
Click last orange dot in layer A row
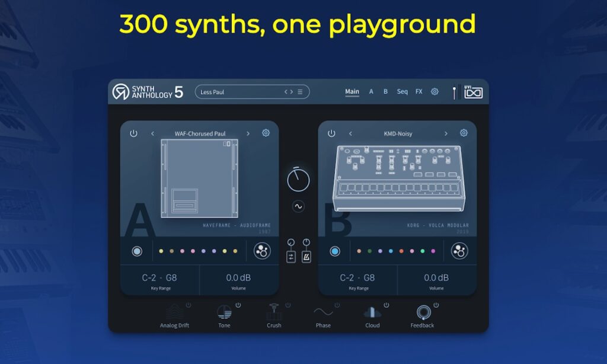point(235,251)
